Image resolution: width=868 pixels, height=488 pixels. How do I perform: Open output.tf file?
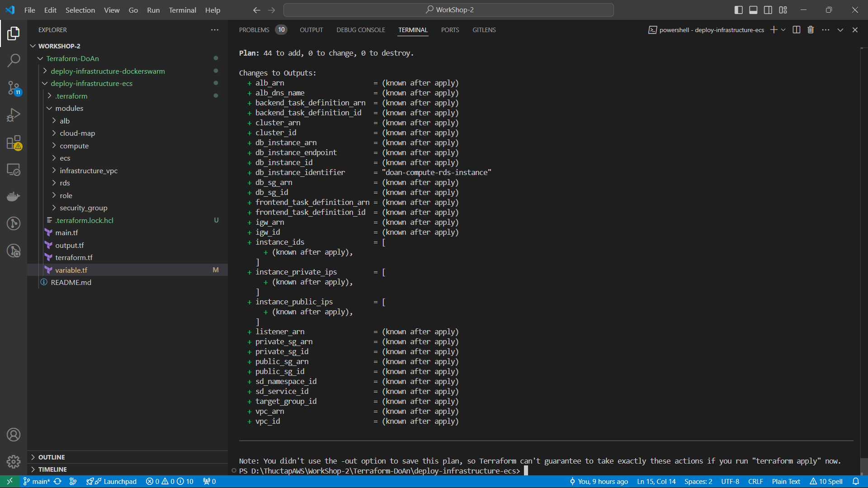point(69,245)
